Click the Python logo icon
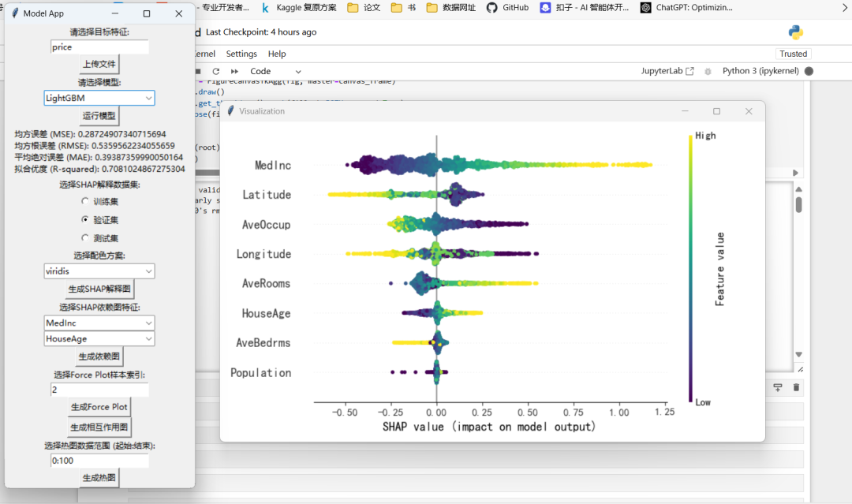This screenshot has width=852, height=504. coord(795,32)
